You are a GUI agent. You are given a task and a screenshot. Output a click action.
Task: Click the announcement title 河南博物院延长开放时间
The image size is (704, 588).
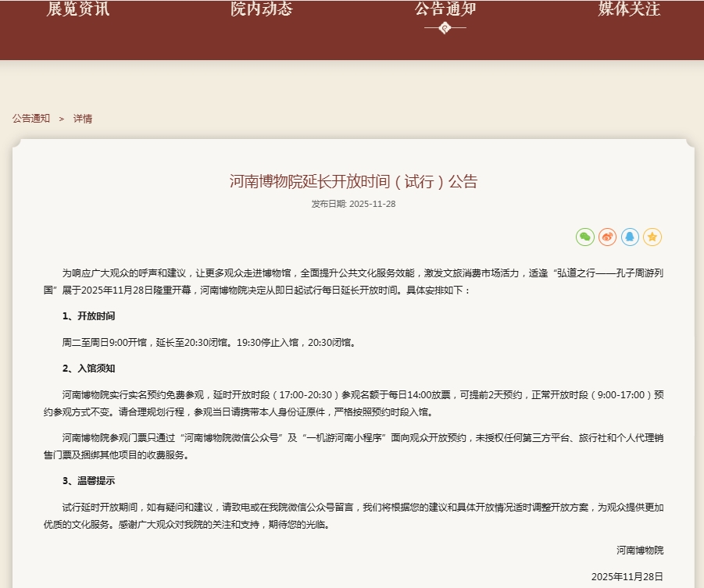353,182
